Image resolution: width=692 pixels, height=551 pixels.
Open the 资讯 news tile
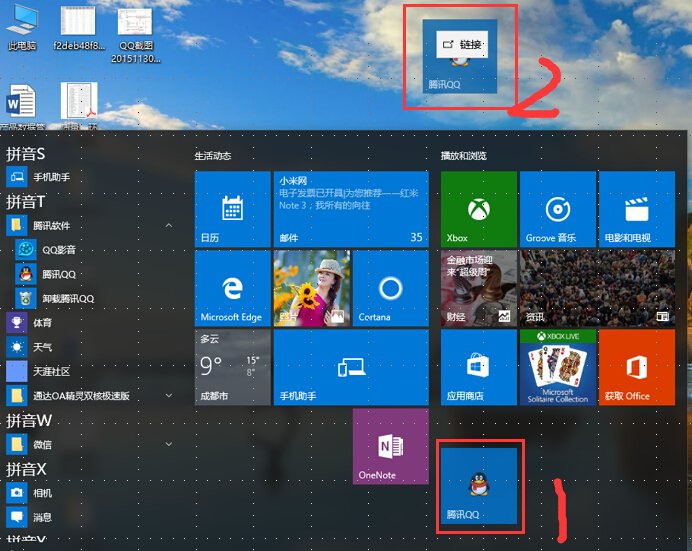pos(598,289)
